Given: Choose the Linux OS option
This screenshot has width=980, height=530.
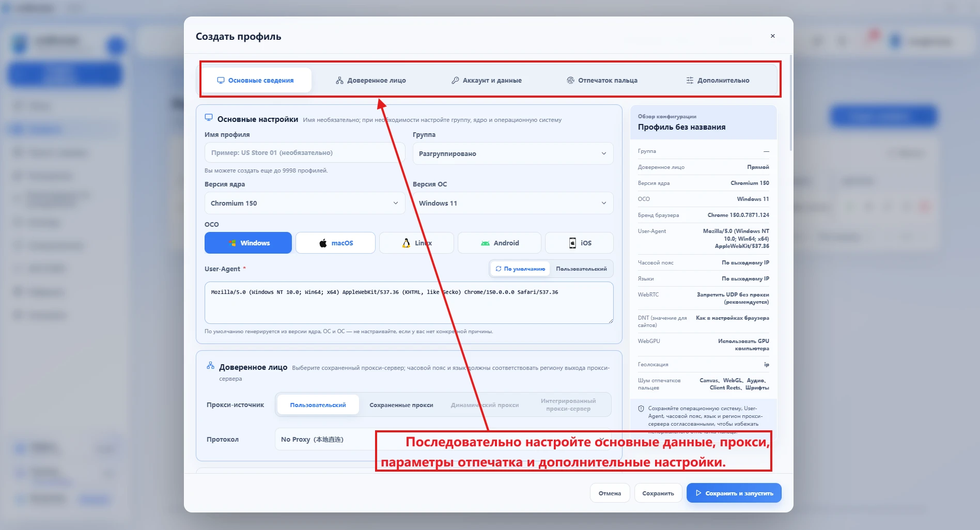Looking at the screenshot, I should (416, 243).
